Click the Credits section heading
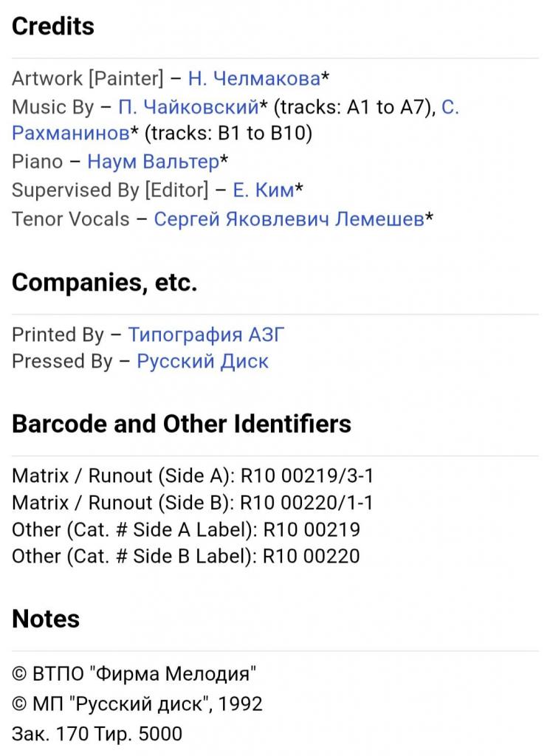 [x=53, y=27]
